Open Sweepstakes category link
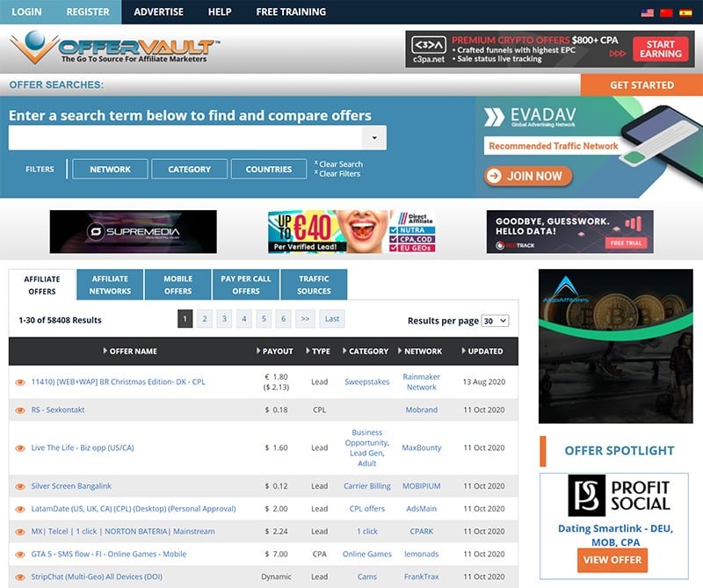Screen dimensions: 703x588 [366, 382]
